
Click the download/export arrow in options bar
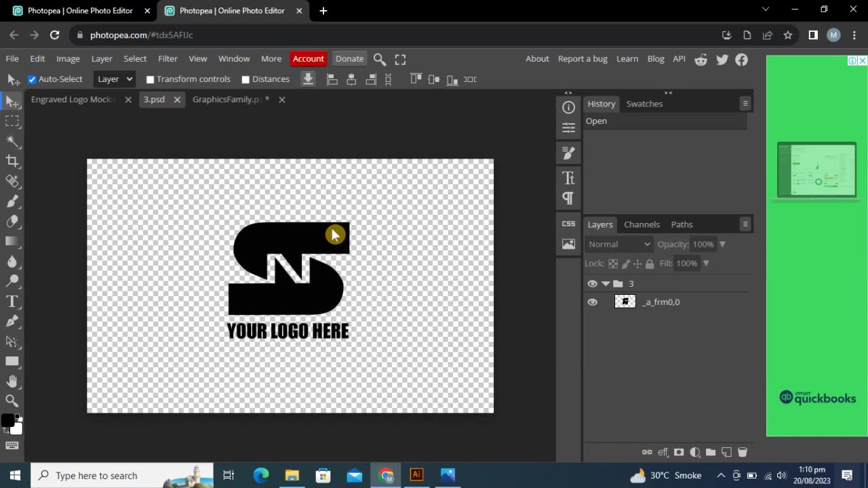[308, 79]
